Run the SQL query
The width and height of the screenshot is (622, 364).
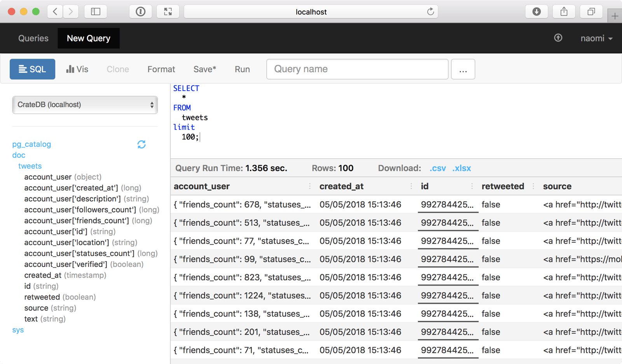pos(242,69)
